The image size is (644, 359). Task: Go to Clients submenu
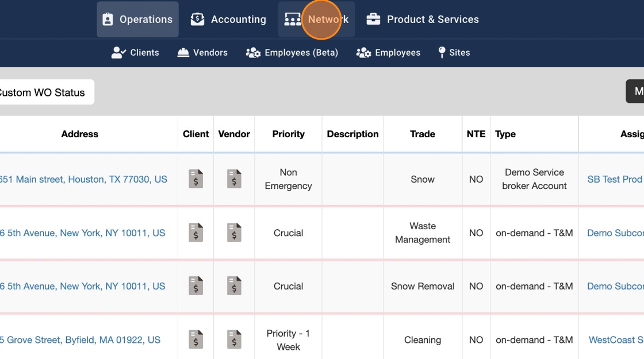pos(135,53)
